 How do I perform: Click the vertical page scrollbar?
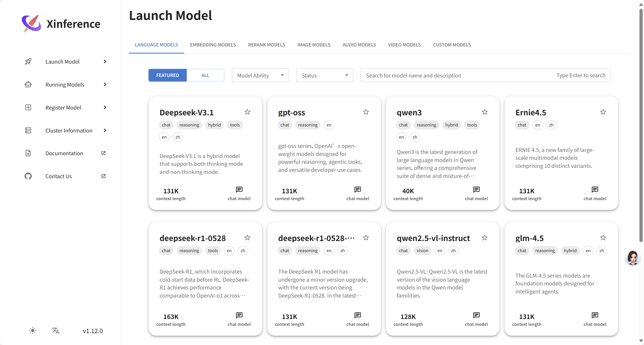click(641, 125)
